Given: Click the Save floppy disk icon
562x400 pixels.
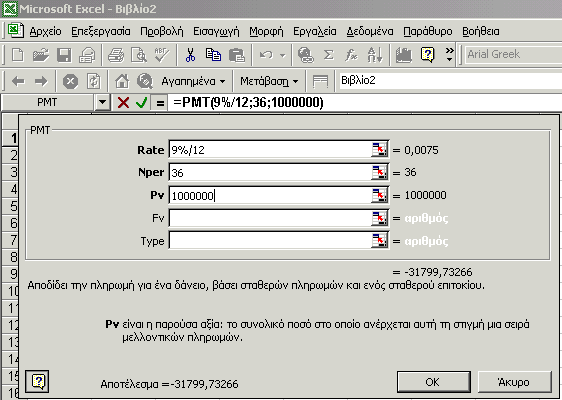Looking at the screenshot, I should point(64,55).
